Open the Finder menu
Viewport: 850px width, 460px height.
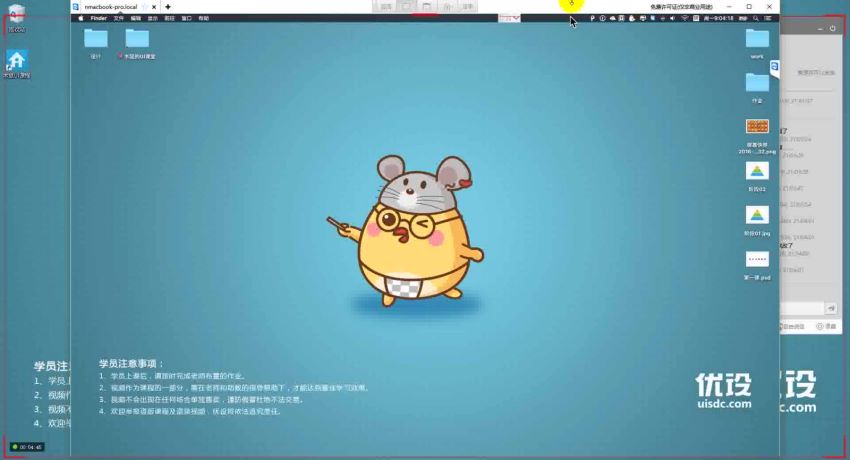[x=98, y=18]
